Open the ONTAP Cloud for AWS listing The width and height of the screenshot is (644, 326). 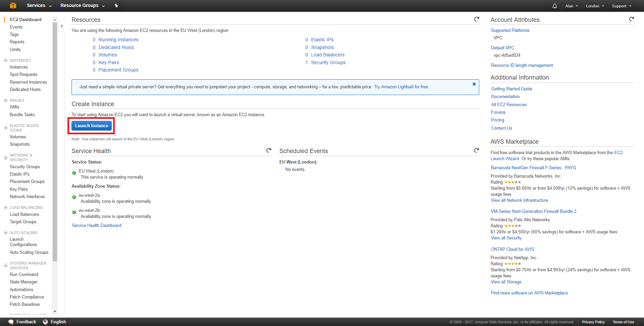pos(512,249)
